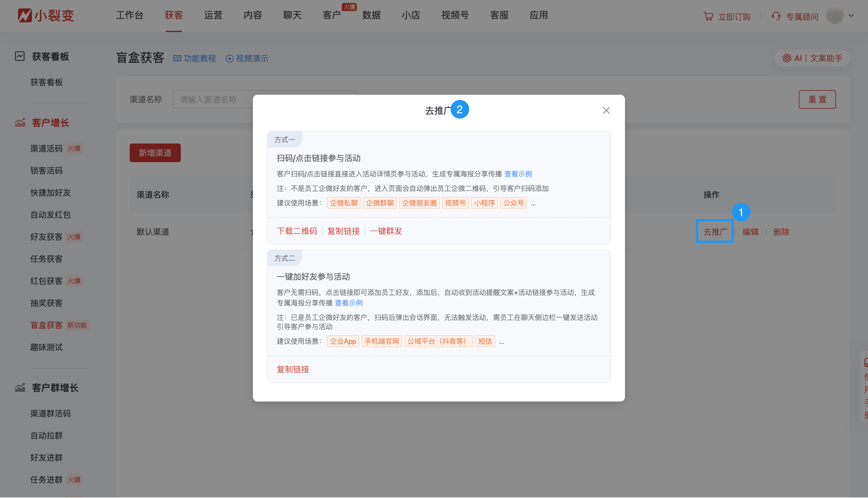Open 查看示例 example link in 方式一
This screenshot has width=868, height=498.
518,174
